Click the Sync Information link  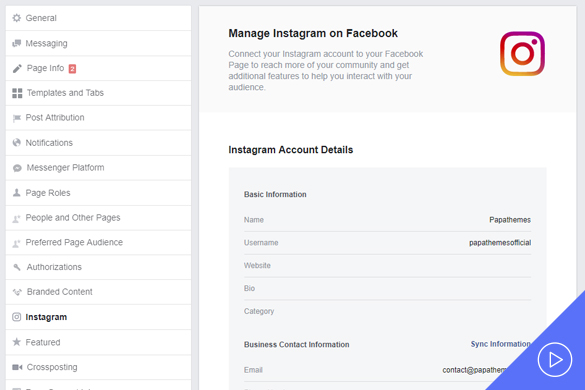pyautogui.click(x=500, y=344)
